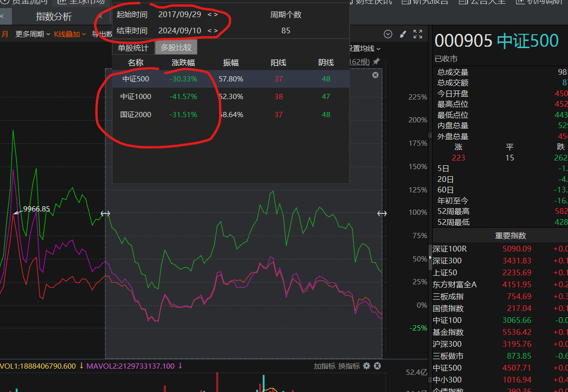Select 国债指数 in the index list
Viewport: 568px width, 392px height.
448,308
